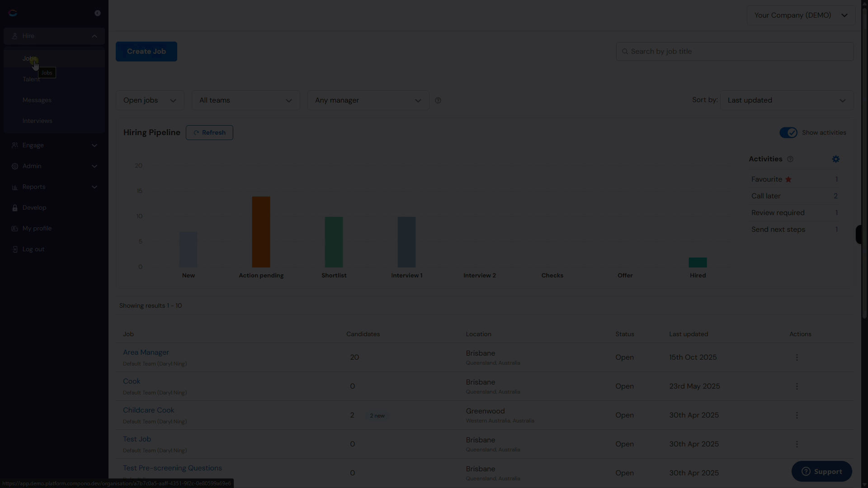Select Interviews in the sidebar

coord(54,121)
